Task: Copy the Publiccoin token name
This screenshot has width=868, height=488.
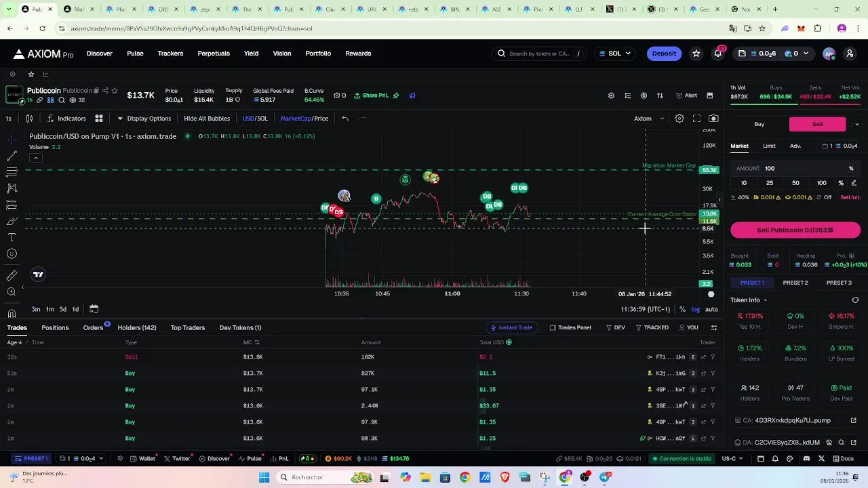Action: 96,91
